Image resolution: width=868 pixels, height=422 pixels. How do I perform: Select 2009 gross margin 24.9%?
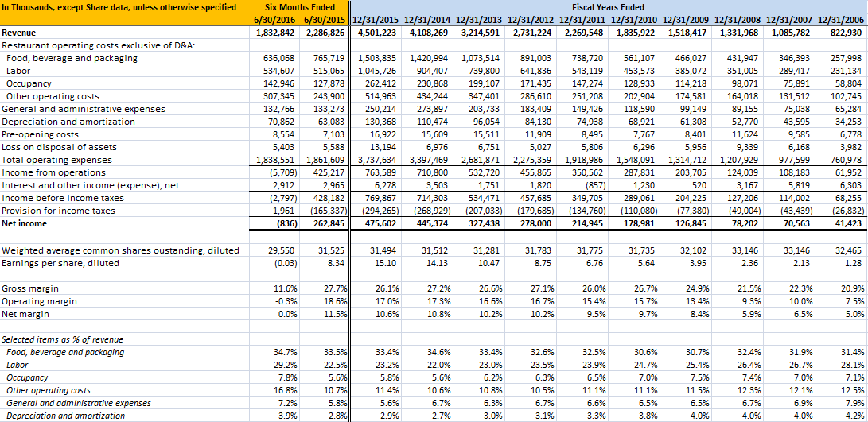coord(696,288)
